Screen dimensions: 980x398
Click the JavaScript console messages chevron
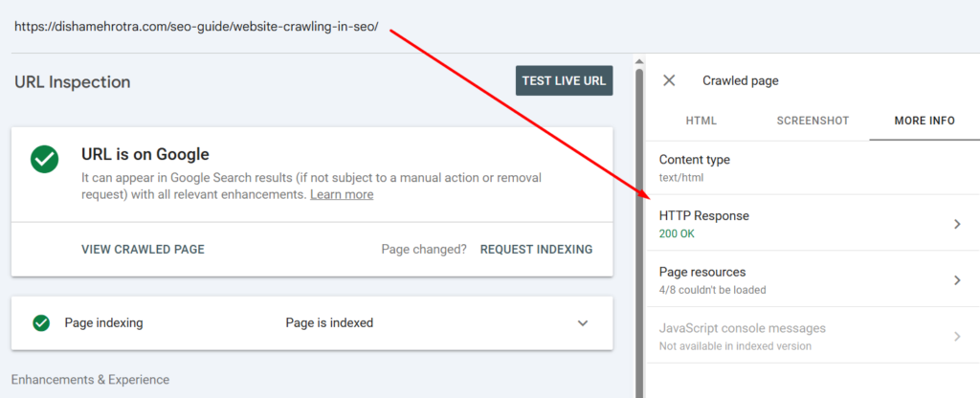[957, 336]
